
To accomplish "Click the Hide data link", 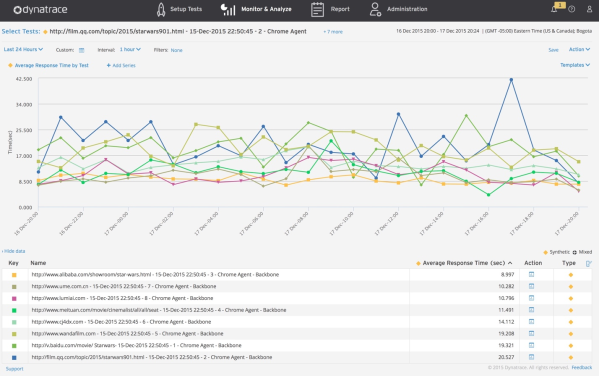I will (x=13, y=251).
